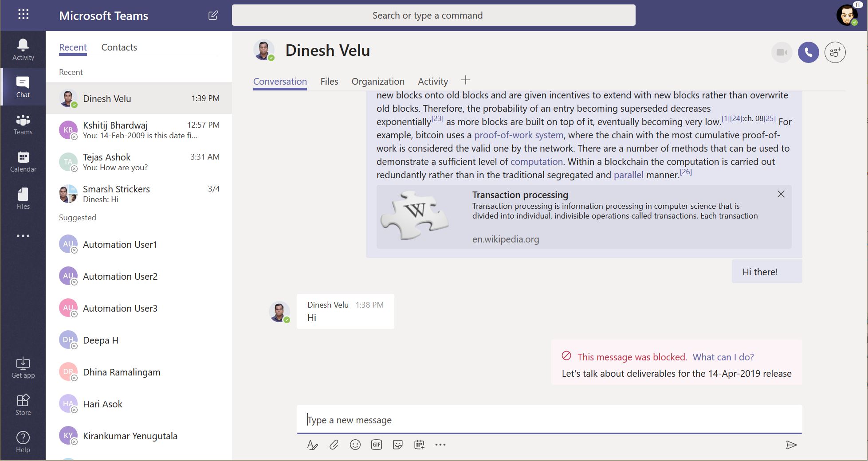Open the Files tab in chat
868x461 pixels.
[329, 82]
